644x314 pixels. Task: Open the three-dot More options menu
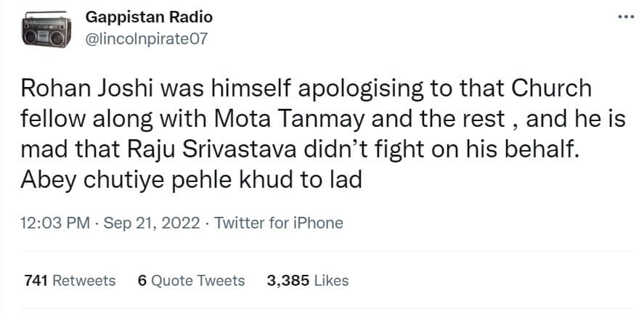coord(624,16)
